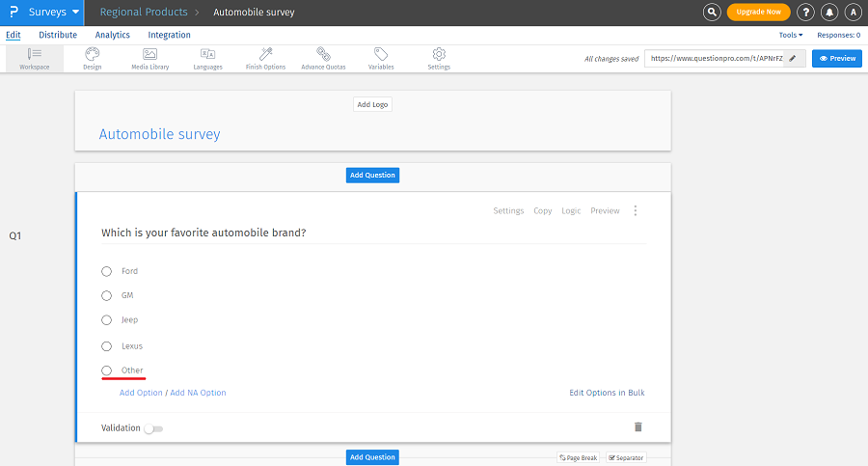Click Edit Options in Bulk link
This screenshot has width=868, height=466.
(x=607, y=393)
